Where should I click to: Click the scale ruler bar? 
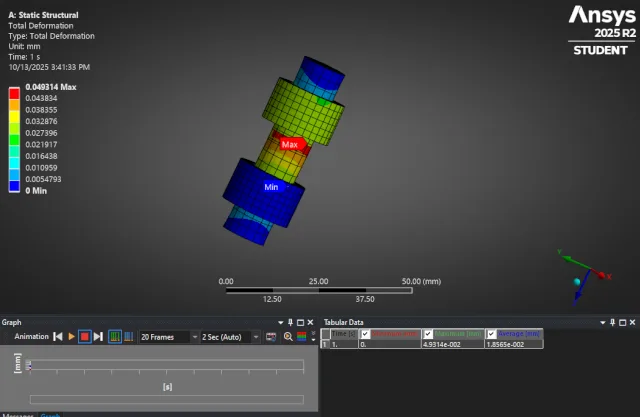(x=319, y=291)
